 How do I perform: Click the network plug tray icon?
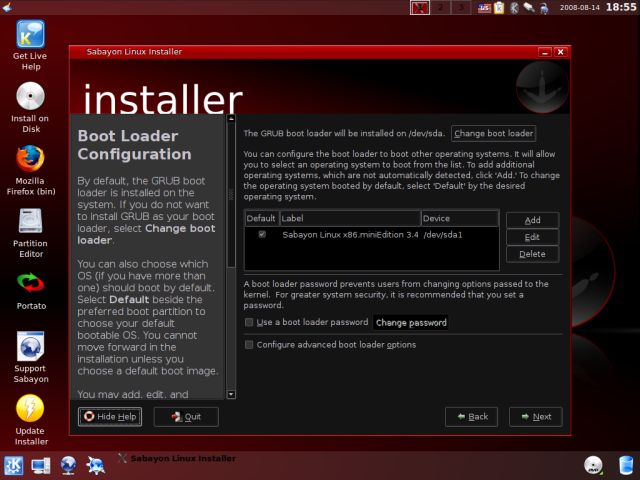click(529, 7)
